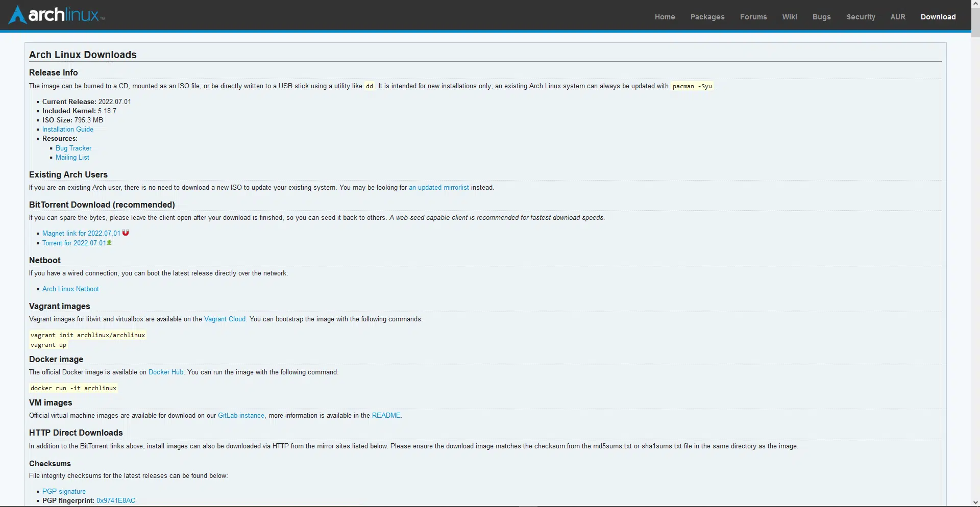The image size is (980, 507).
Task: Click the 'Included Kernel: 5.18.7' line
Action: (x=79, y=111)
